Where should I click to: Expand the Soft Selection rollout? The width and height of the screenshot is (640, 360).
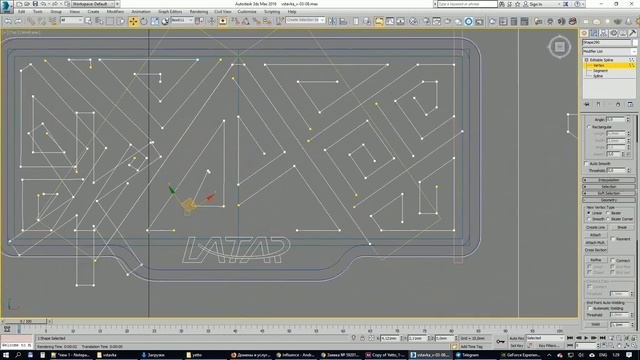[x=609, y=193]
